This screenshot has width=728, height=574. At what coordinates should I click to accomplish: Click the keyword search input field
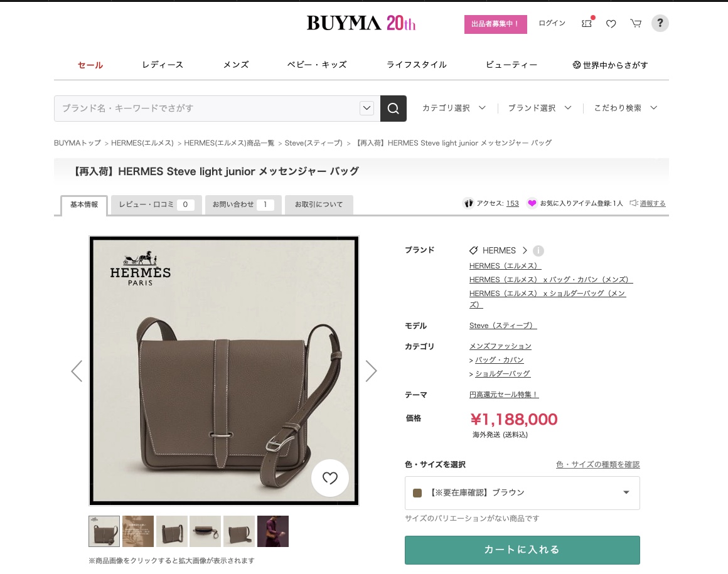pos(206,108)
